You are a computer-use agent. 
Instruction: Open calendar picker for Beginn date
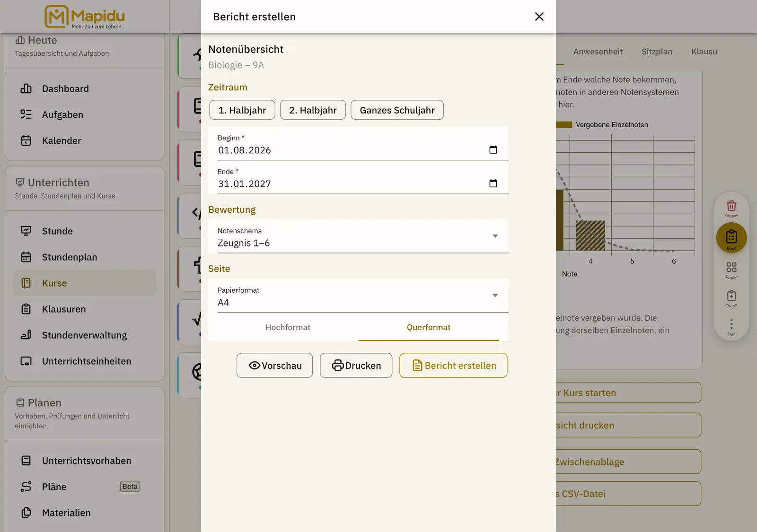493,150
